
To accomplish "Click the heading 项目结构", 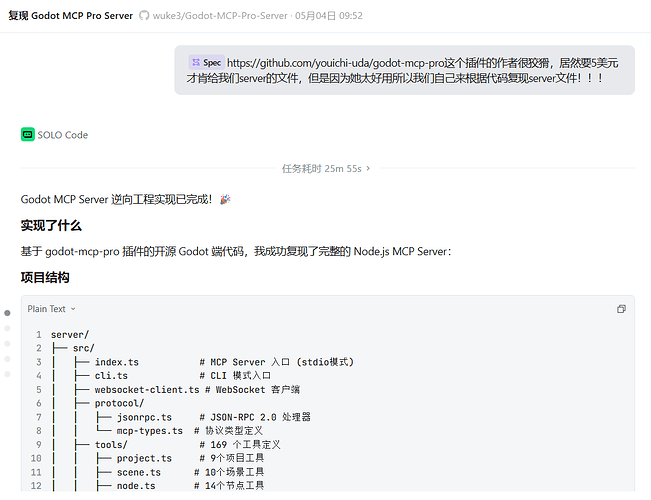I will (45, 277).
